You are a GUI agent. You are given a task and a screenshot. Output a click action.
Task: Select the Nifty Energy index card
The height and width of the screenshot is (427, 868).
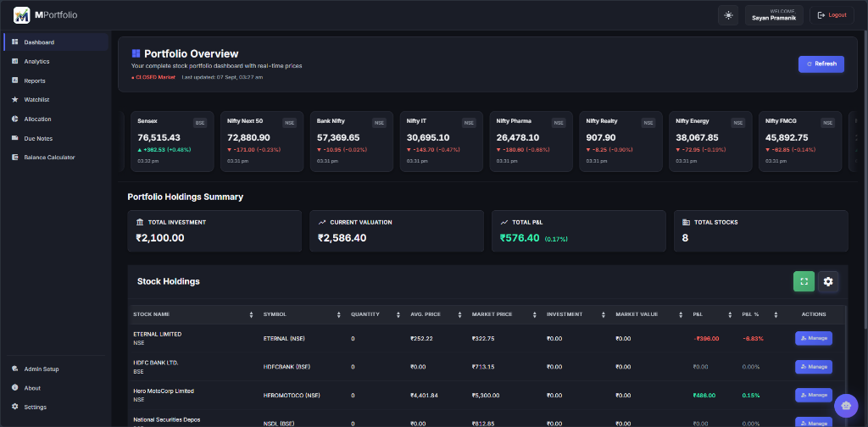click(710, 141)
